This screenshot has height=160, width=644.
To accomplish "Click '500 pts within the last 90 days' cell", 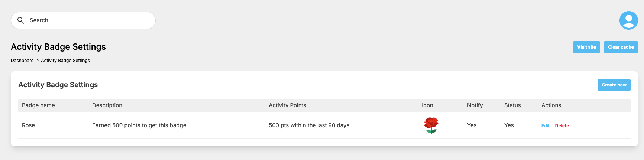I will coord(309,125).
